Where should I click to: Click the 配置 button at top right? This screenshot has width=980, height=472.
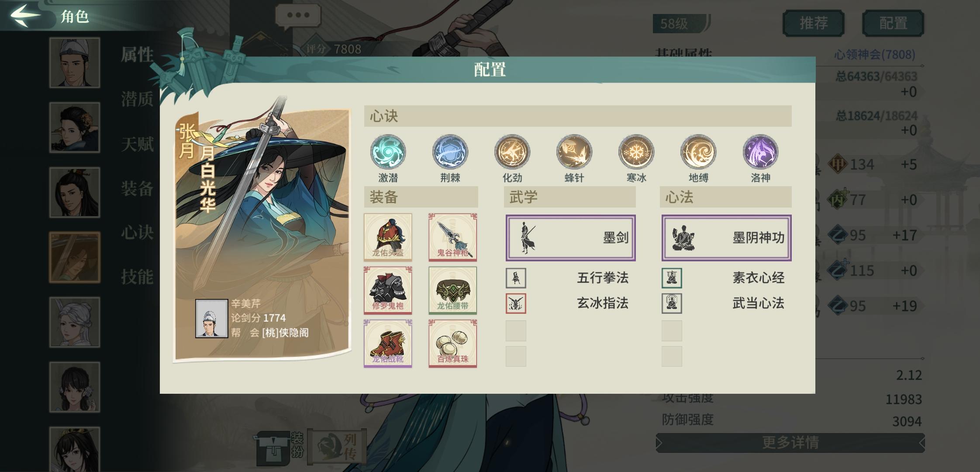tap(893, 23)
